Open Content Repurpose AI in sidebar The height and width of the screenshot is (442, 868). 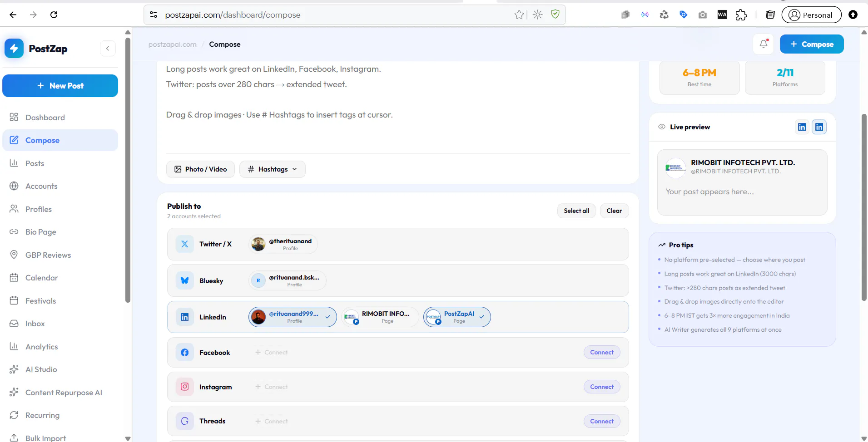pos(60,393)
